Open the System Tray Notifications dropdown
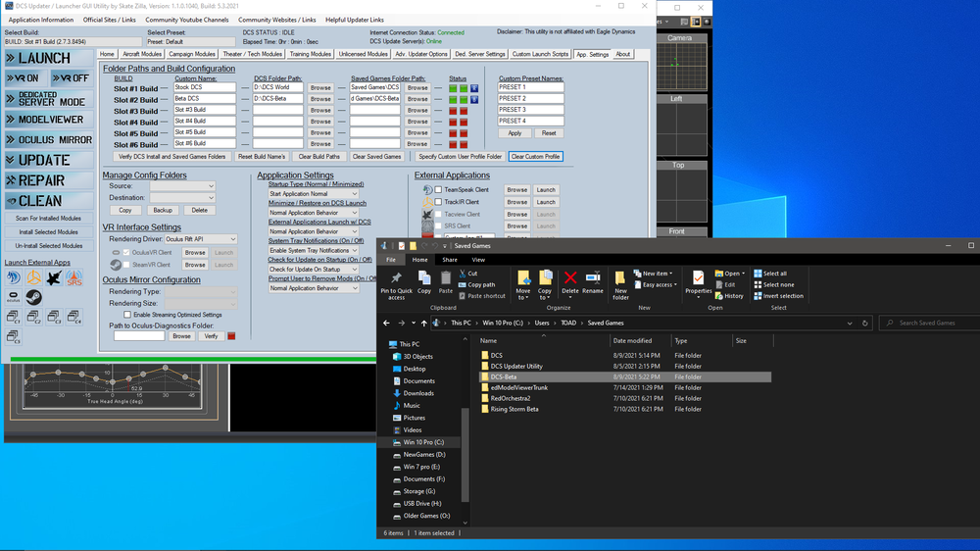Image resolution: width=980 pixels, height=551 pixels. coord(314,250)
